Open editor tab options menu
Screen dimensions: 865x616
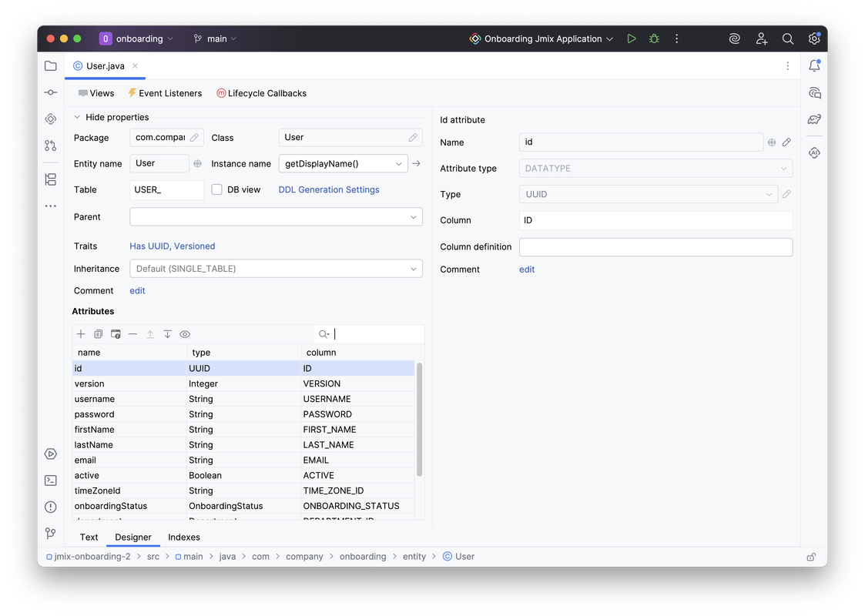[788, 66]
